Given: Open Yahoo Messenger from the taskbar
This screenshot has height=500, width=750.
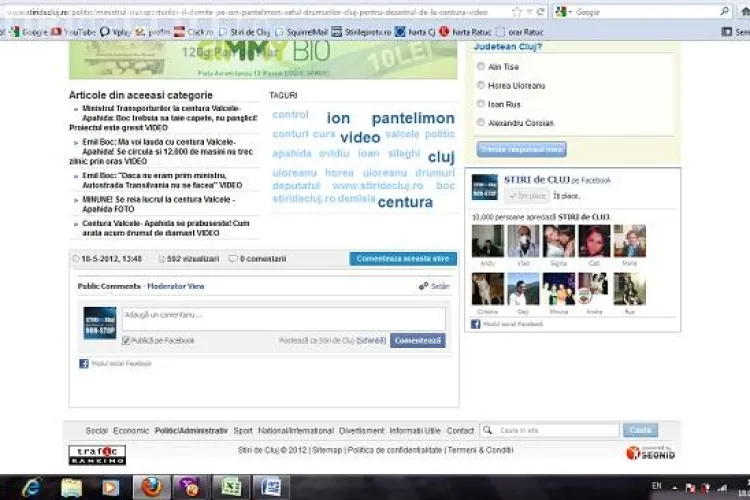Looking at the screenshot, I should point(189,488).
